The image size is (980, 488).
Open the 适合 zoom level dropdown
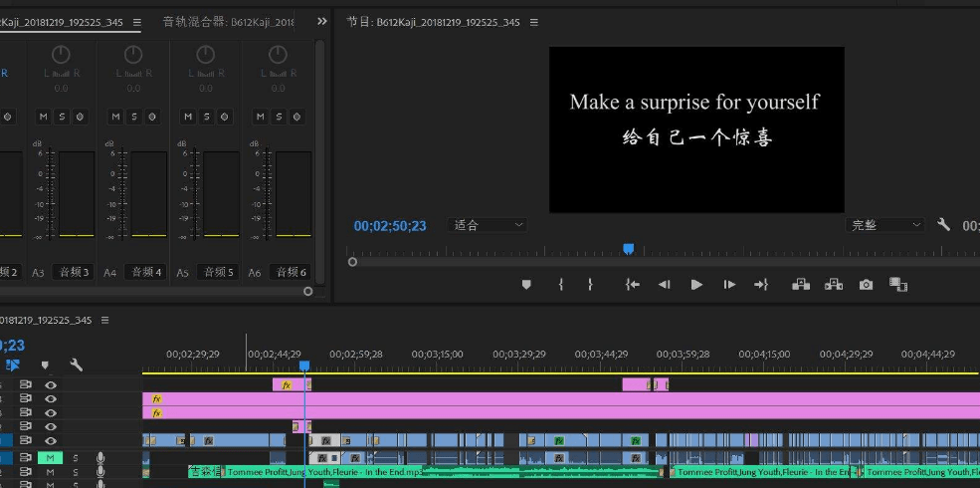[x=487, y=225]
